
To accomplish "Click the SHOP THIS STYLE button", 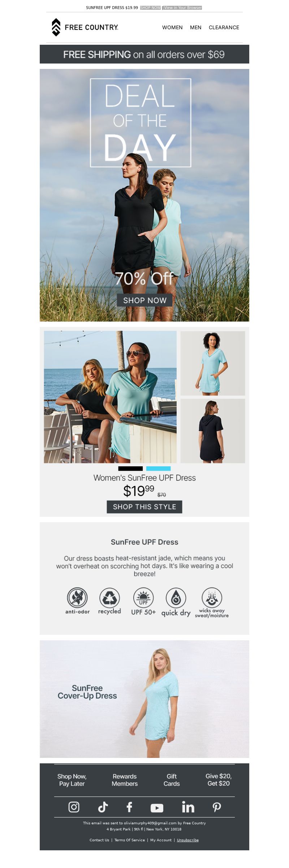I will [144, 507].
